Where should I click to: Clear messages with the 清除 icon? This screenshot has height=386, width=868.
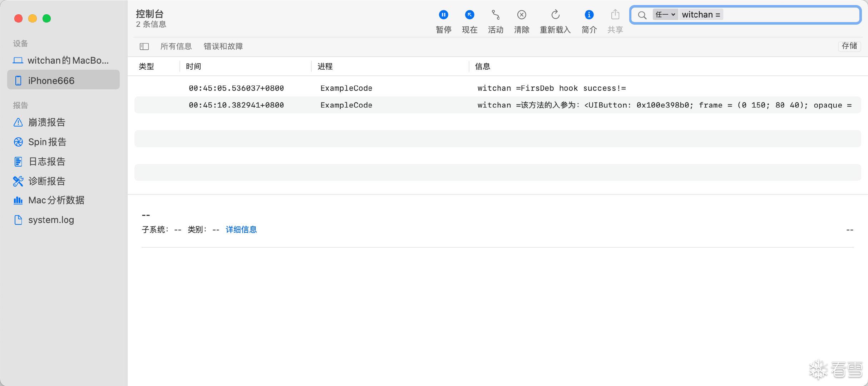click(522, 15)
